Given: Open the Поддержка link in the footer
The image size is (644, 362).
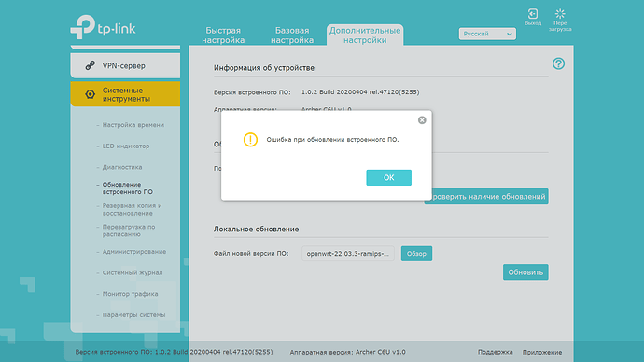Looking at the screenshot, I should (x=495, y=352).
